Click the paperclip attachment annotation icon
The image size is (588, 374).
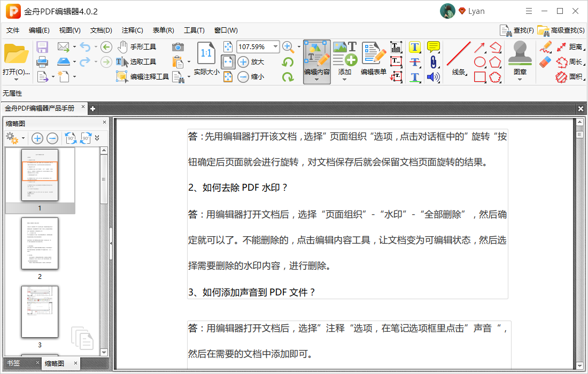point(433,61)
